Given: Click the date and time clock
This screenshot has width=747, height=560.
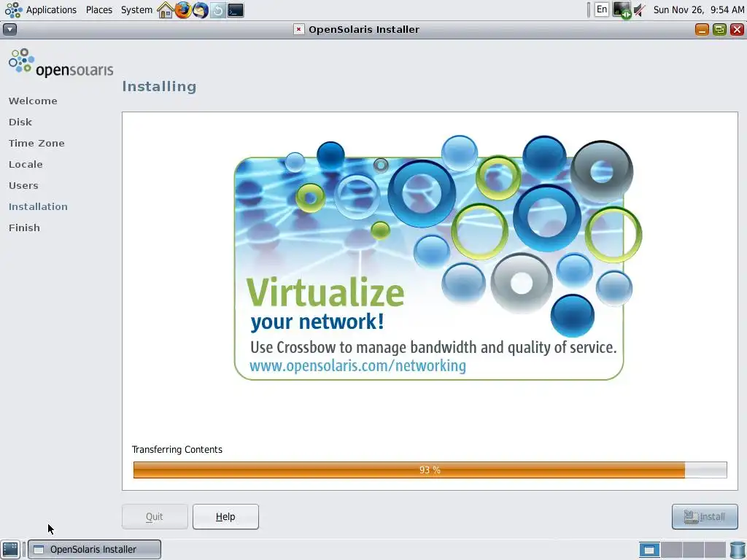Looking at the screenshot, I should (698, 9).
